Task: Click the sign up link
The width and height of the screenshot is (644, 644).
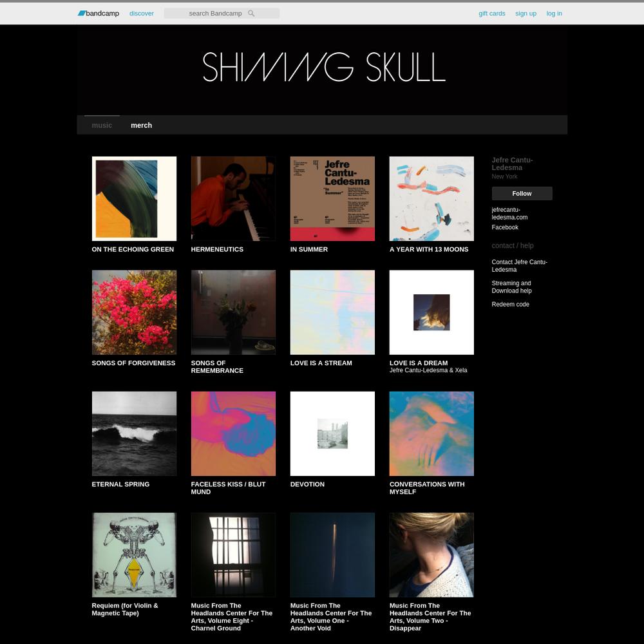Action: 526,13
